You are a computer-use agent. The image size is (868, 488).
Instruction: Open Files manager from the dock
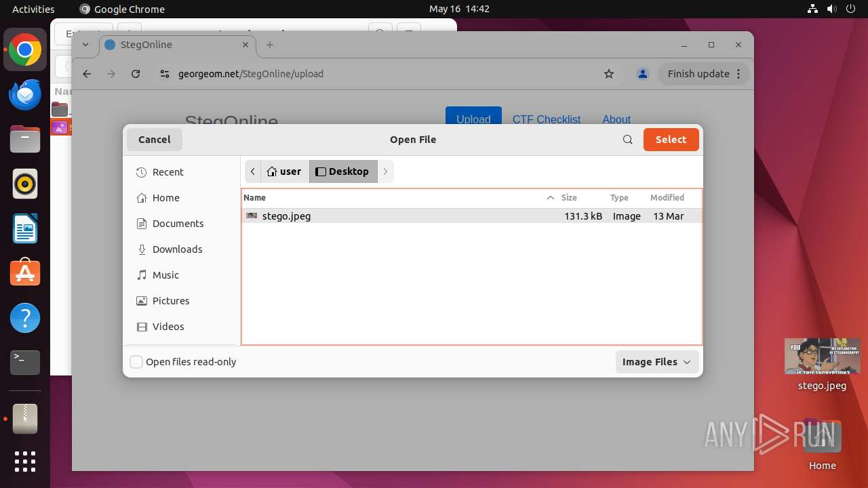(x=25, y=140)
